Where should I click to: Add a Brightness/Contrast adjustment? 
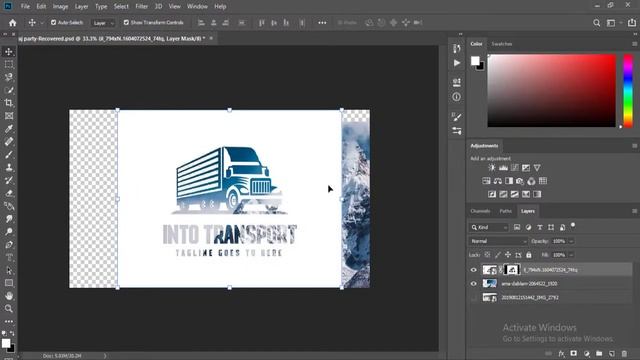492,168
